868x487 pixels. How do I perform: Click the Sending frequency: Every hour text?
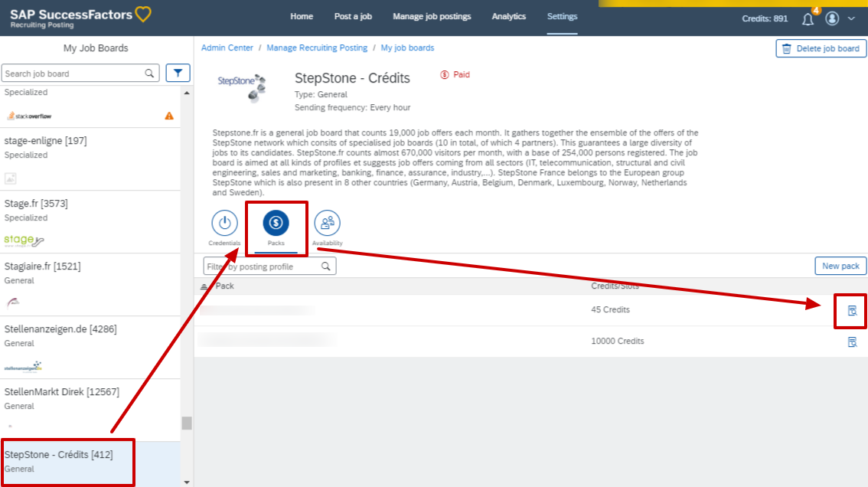353,107
